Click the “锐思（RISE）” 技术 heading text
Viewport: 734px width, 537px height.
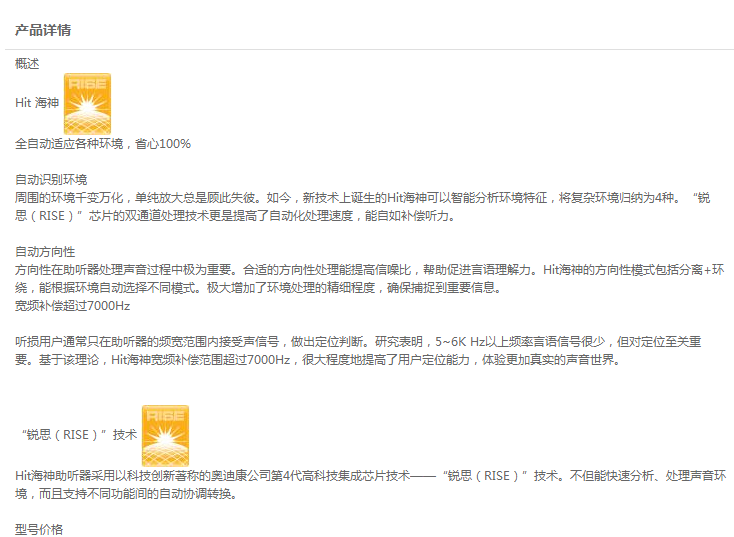pyautogui.click(x=79, y=435)
